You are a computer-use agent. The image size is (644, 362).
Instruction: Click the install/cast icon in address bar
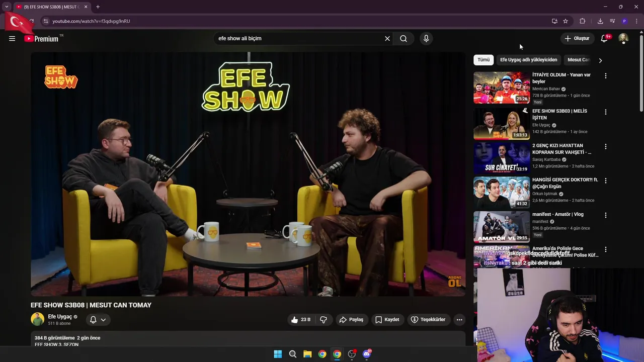[x=554, y=21]
